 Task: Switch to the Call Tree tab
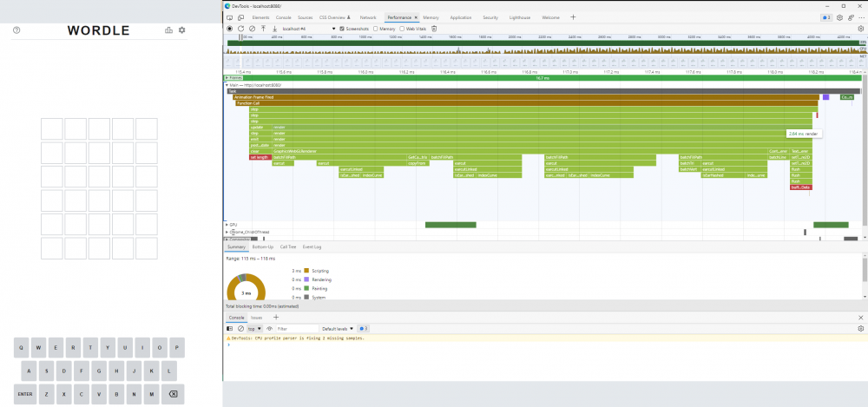click(288, 246)
